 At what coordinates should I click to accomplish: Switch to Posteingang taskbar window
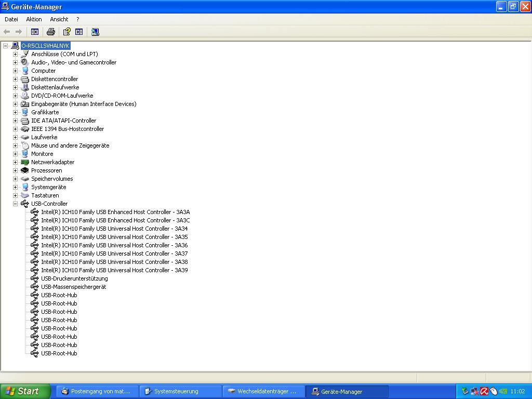(96, 392)
